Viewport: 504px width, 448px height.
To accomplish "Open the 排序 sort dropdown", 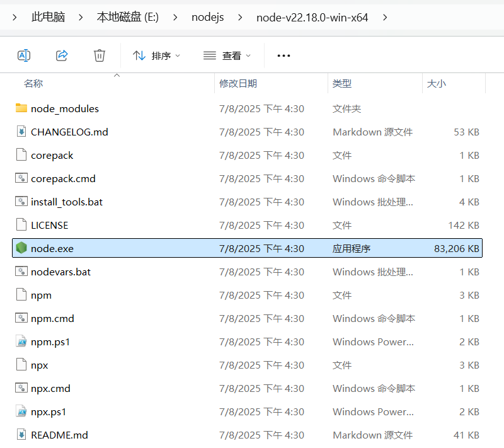I will pos(156,55).
